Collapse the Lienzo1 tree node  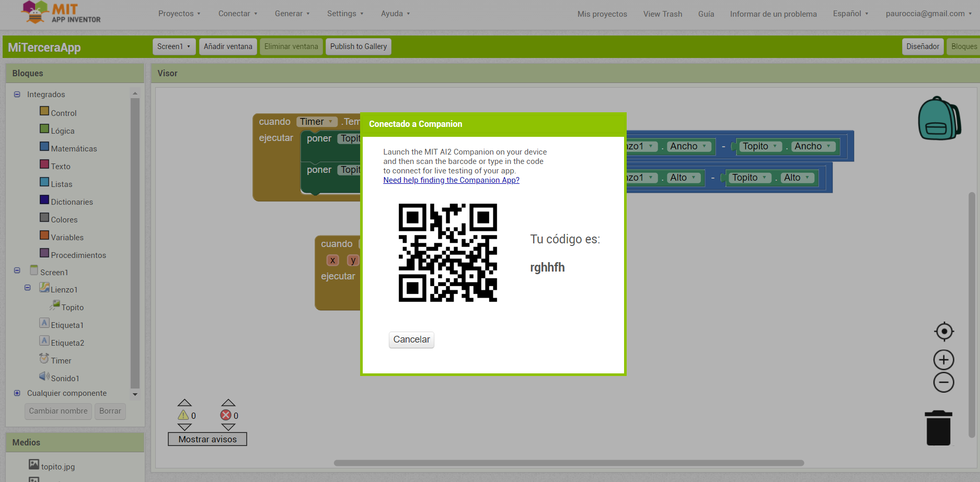coord(27,288)
